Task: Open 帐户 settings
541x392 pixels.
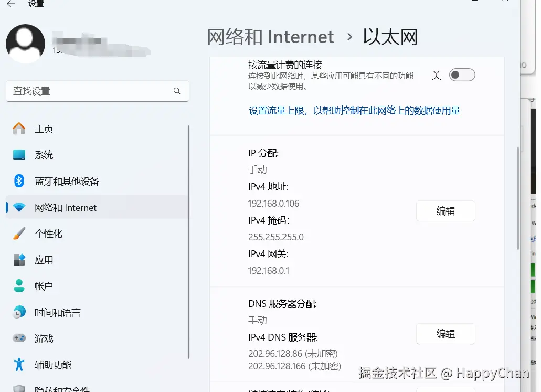Action: pyautogui.click(x=97, y=285)
